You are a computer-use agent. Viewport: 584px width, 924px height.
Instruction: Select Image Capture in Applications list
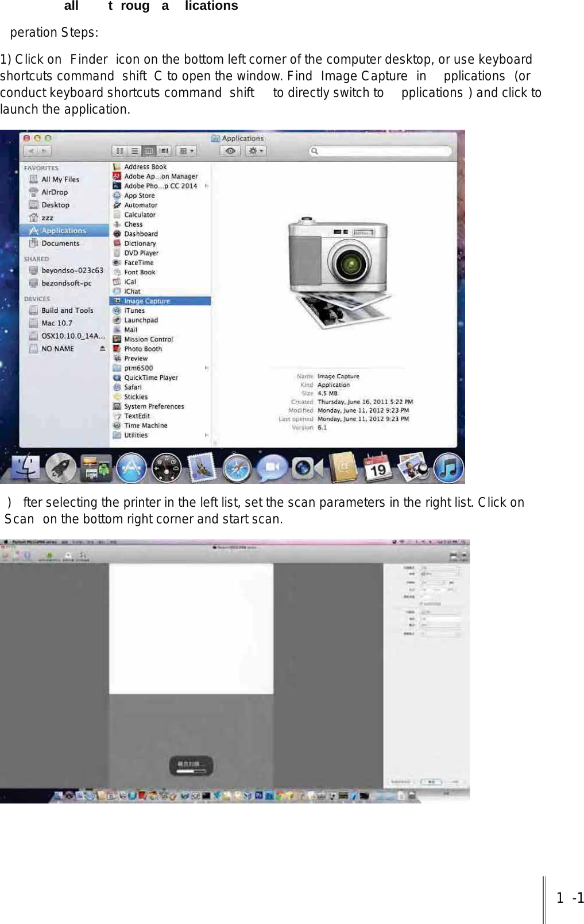160,301
